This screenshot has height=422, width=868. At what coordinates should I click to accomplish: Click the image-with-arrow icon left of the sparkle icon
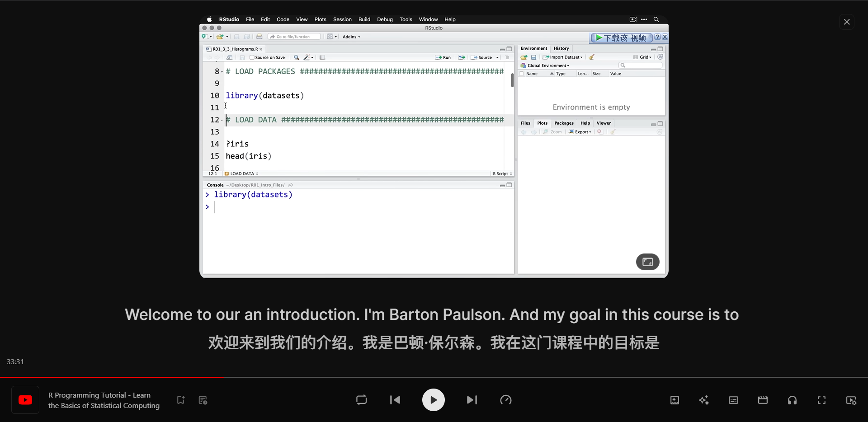point(675,400)
